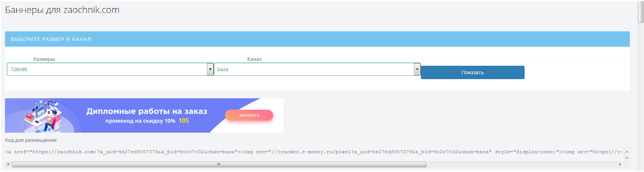Click the 'ВЫБЕРИТЕ РАЗМЕР И КАНАЛ' header

(x=51, y=39)
